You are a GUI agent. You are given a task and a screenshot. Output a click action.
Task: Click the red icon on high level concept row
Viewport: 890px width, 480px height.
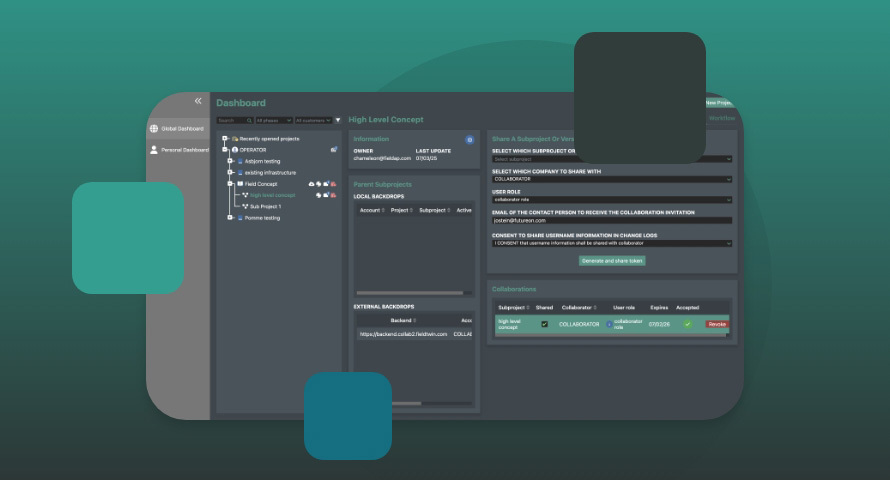coord(333,195)
